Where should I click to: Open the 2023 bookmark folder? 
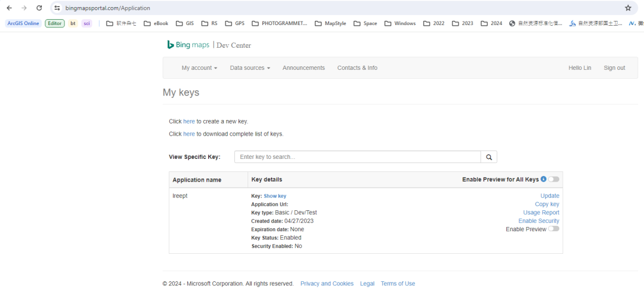pyautogui.click(x=463, y=23)
